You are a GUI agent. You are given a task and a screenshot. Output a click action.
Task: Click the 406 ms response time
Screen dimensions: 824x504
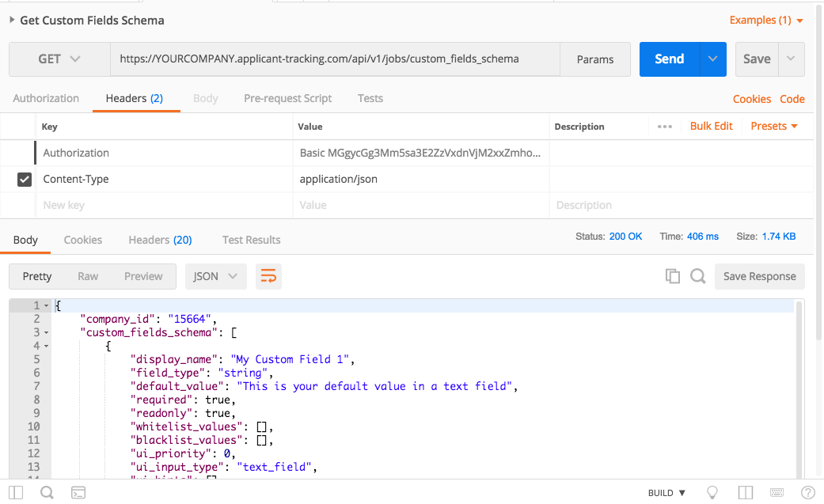click(x=703, y=237)
